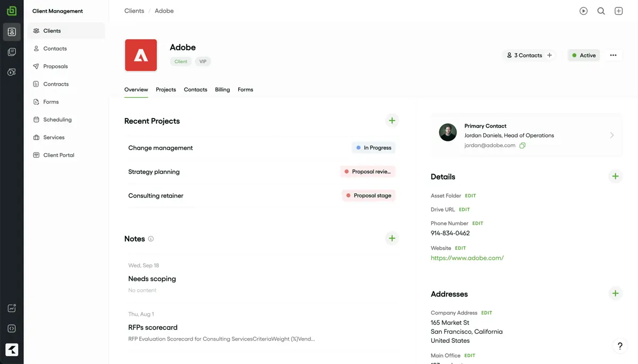This screenshot has width=638, height=364.
Task: Click the VIP tag badge
Action: click(x=203, y=62)
